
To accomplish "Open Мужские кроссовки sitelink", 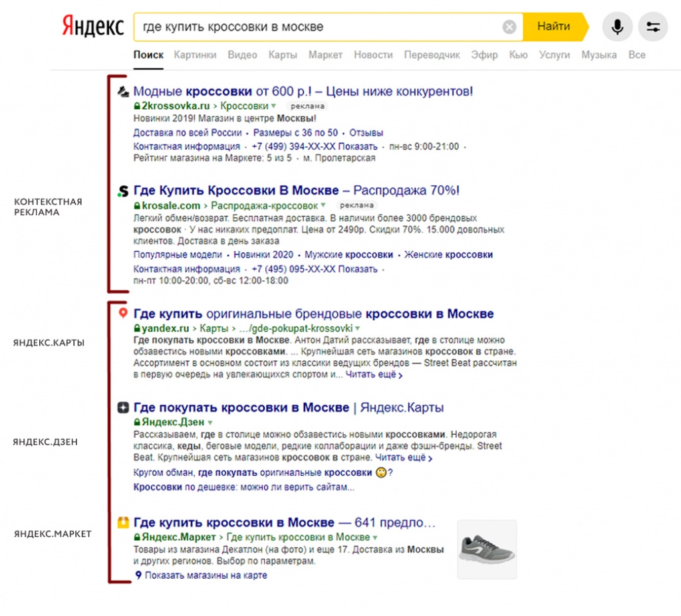I will click(x=348, y=255).
